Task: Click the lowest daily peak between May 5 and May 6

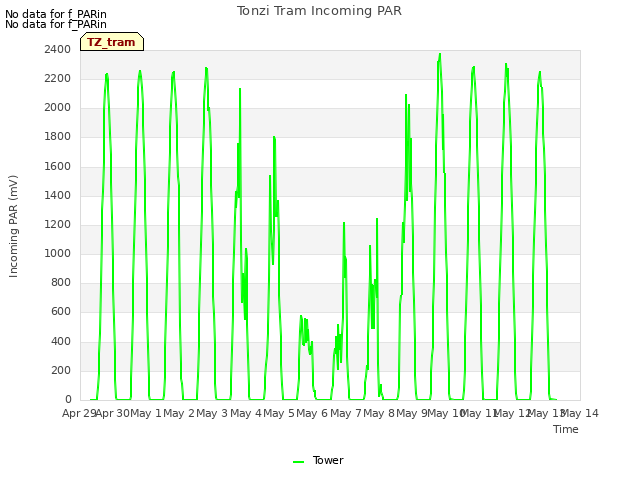Action: (301, 316)
